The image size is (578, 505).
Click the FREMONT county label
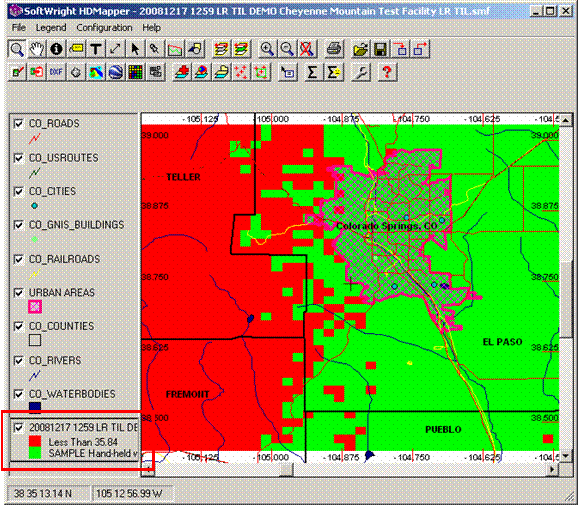click(187, 394)
